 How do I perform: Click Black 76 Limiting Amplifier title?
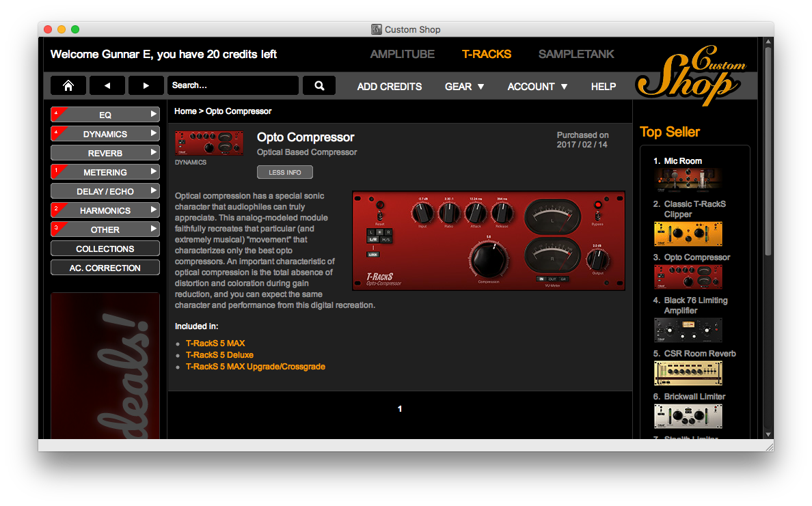pos(696,305)
